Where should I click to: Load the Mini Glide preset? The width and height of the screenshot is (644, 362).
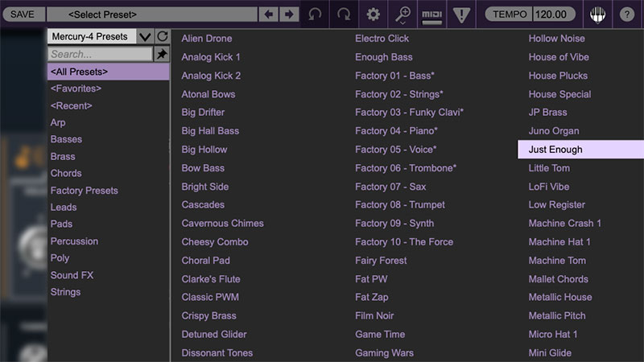click(x=550, y=353)
